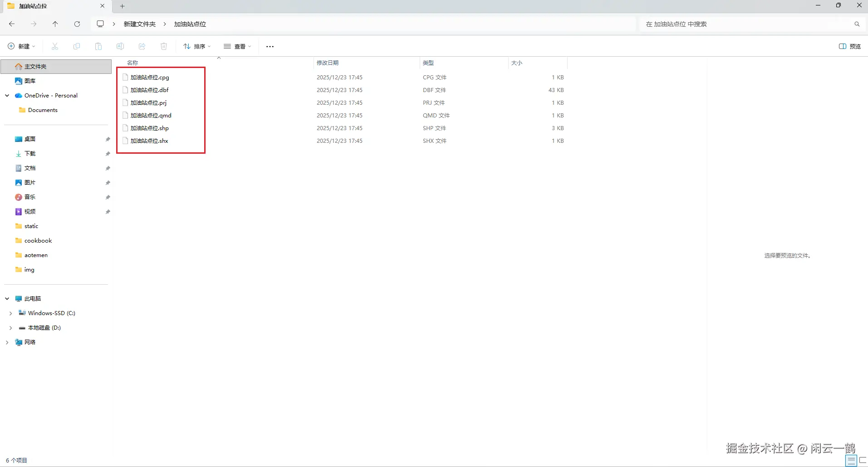Click the Share icon in the toolbar
This screenshot has height=467, width=868.
tap(142, 46)
